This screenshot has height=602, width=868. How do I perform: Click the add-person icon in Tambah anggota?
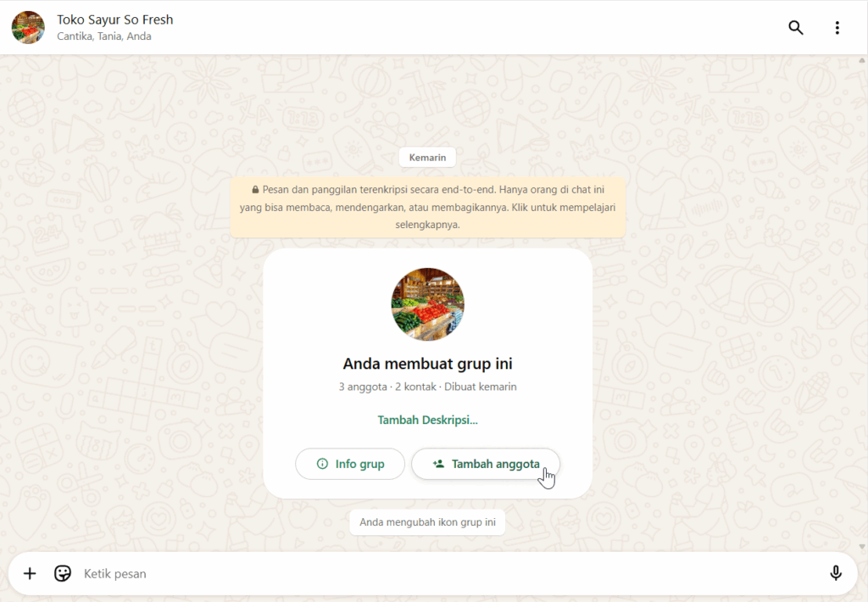[438, 464]
